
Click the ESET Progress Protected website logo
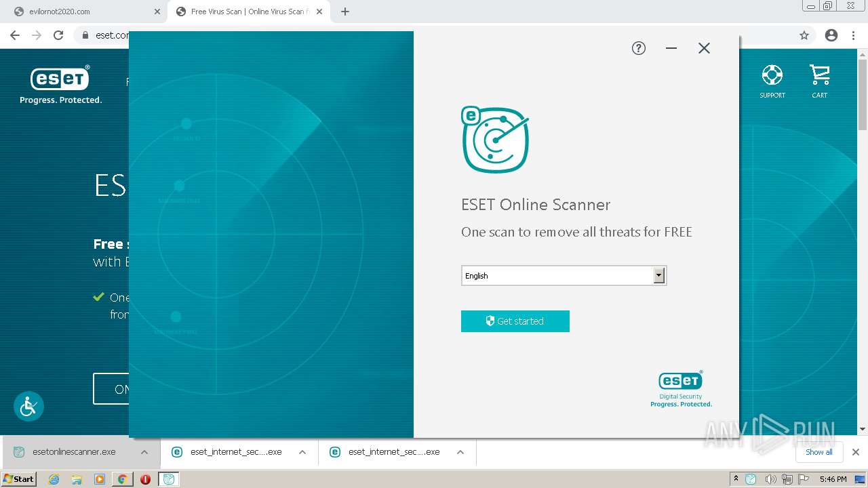pyautogui.click(x=60, y=85)
